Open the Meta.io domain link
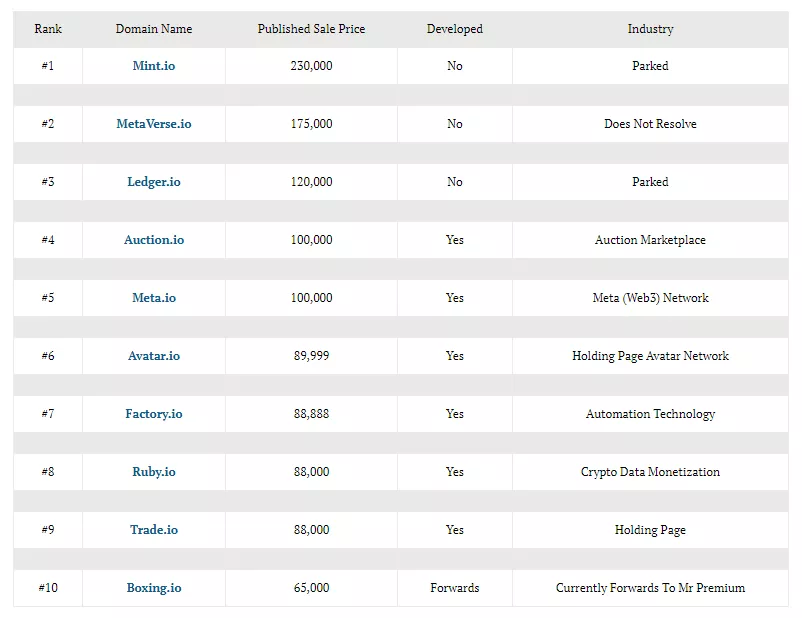Viewport: 802px width, 618px height. [x=154, y=298]
